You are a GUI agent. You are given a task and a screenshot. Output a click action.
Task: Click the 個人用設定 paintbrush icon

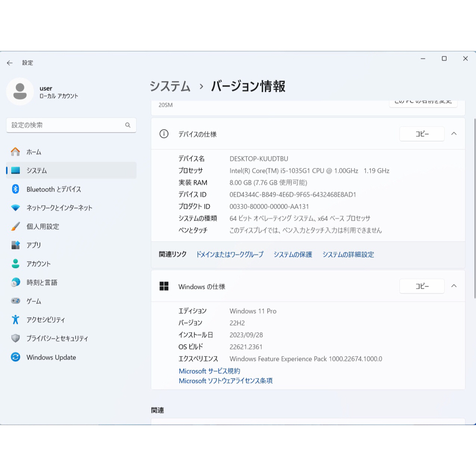(x=15, y=227)
